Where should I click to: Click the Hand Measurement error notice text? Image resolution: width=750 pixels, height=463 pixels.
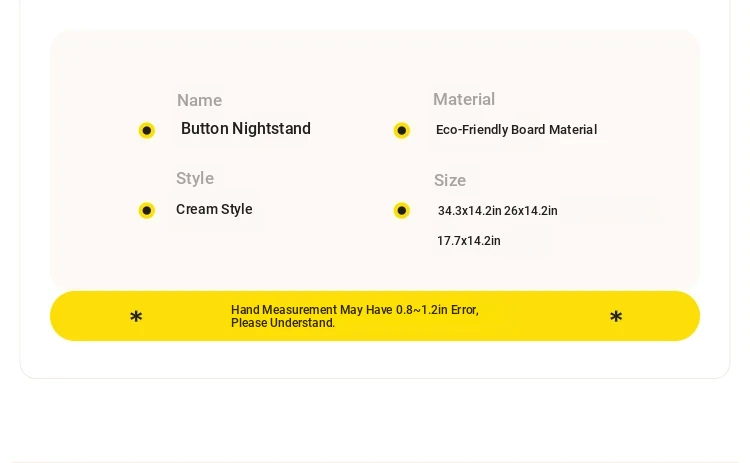pos(355,310)
